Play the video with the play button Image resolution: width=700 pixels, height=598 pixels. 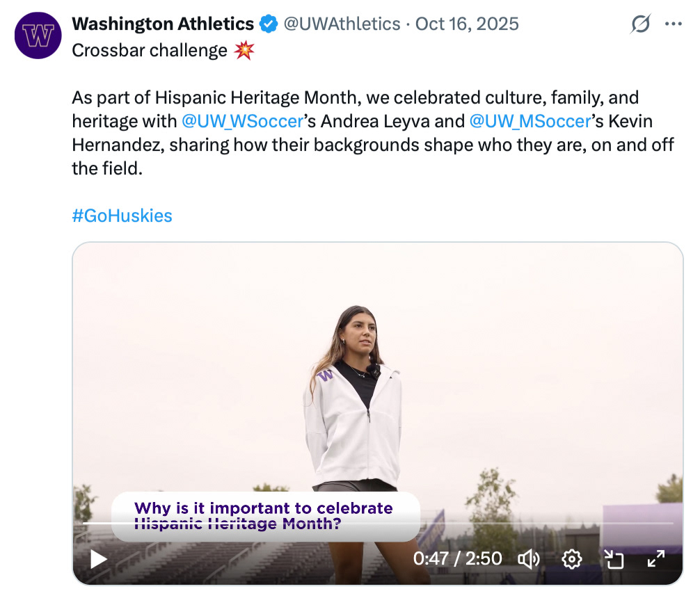(x=99, y=559)
